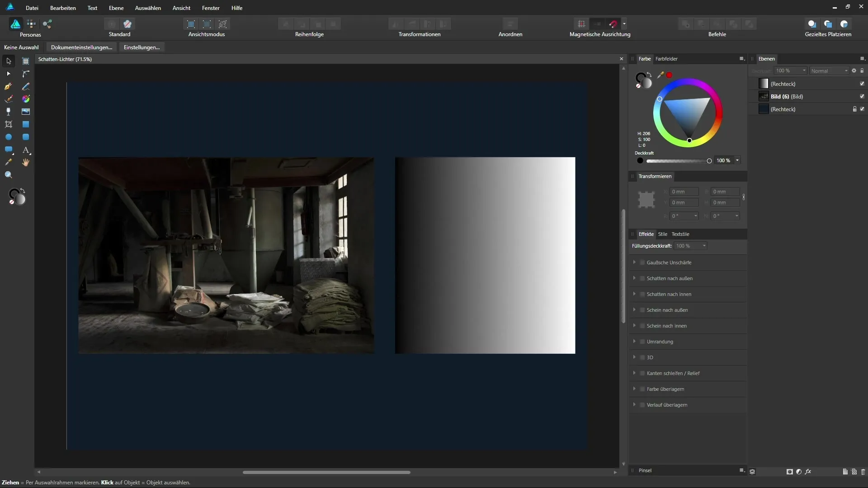This screenshot has width=868, height=488.
Task: Select the View hand tool
Action: pyautogui.click(x=26, y=162)
